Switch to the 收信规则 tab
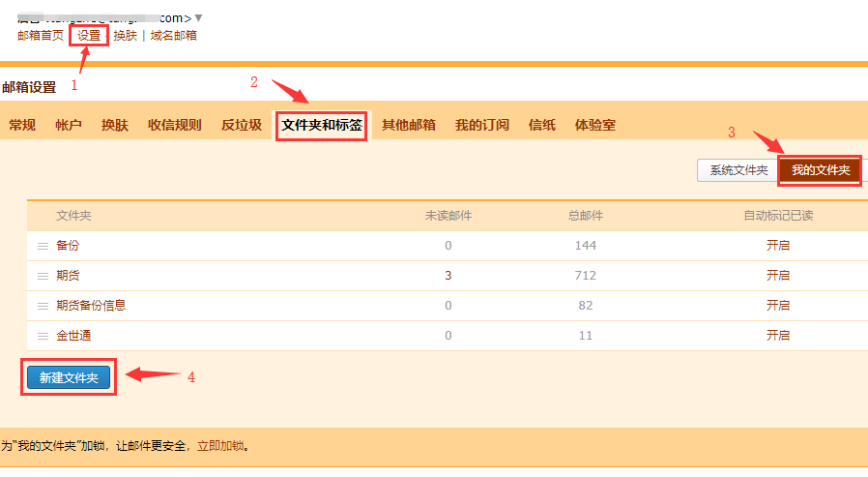The width and height of the screenshot is (868, 477). tap(174, 125)
